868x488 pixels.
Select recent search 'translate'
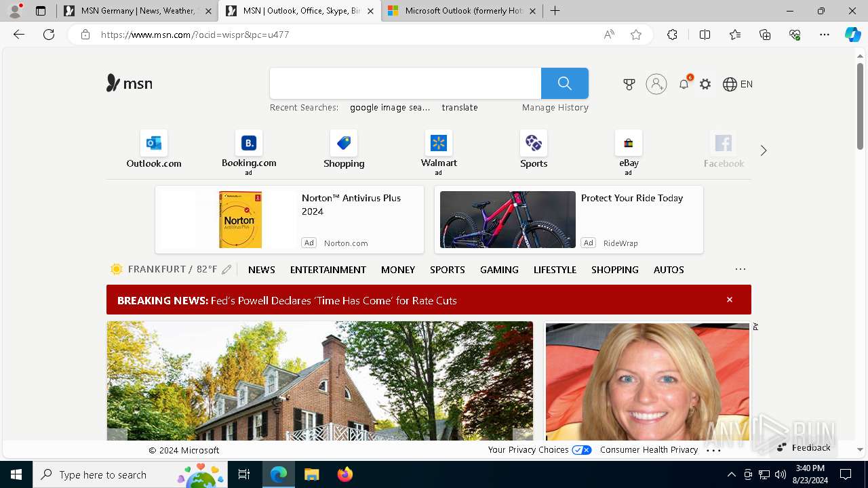460,108
